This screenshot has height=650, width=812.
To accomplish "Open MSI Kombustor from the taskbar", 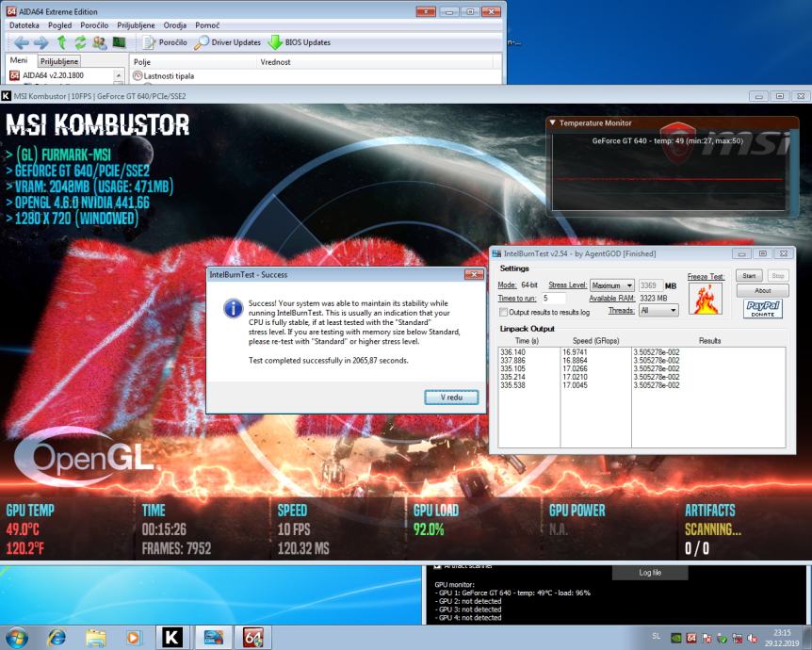I will (171, 638).
